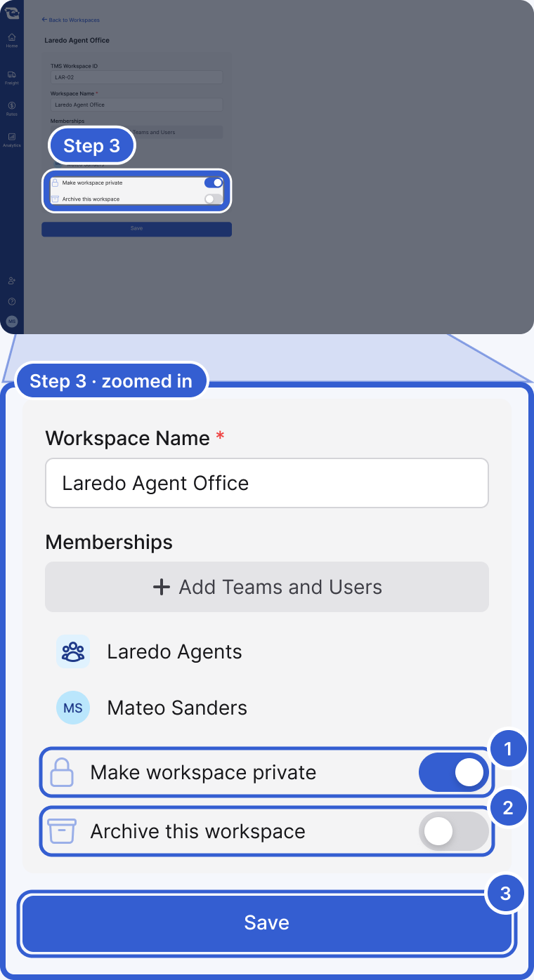Click the TMS Workspace ID label
Image resolution: width=534 pixels, height=980 pixels.
point(74,66)
